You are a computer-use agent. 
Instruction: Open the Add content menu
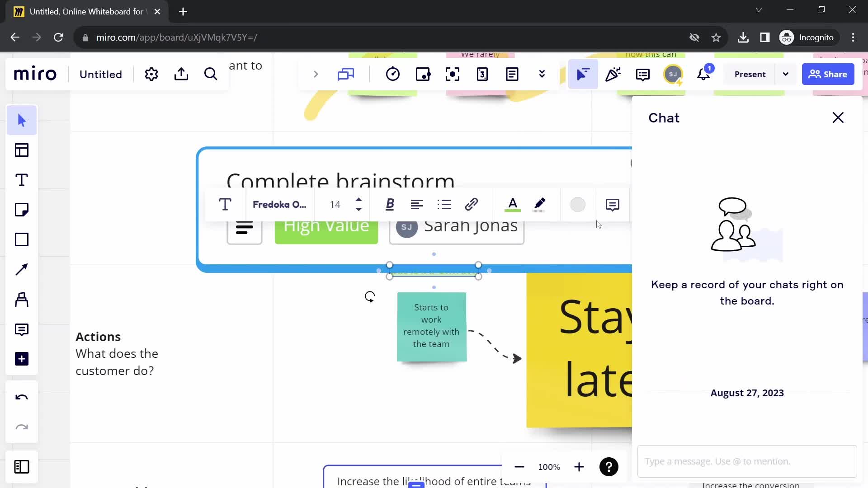tap(21, 359)
